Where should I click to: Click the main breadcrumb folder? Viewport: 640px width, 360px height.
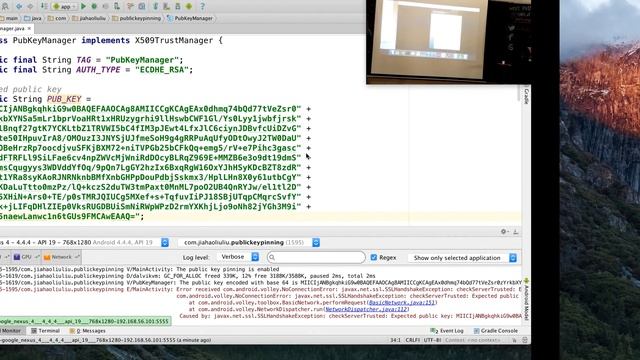[9, 18]
